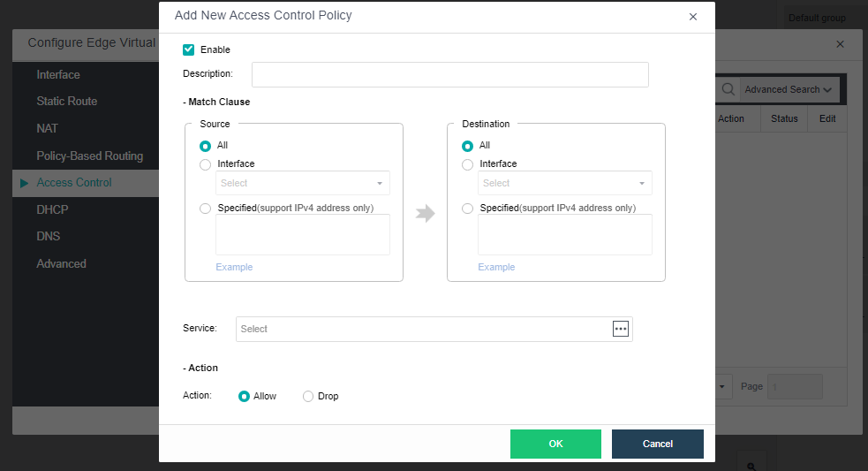Open the Source Interface dropdown
868x471 pixels.
click(302, 183)
